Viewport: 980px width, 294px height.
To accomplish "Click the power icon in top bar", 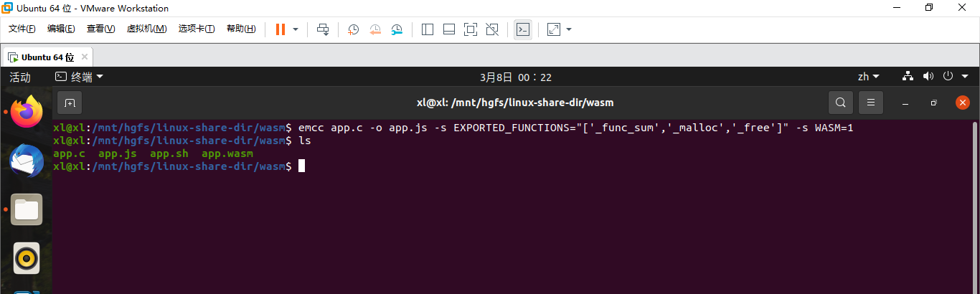I will (x=948, y=76).
